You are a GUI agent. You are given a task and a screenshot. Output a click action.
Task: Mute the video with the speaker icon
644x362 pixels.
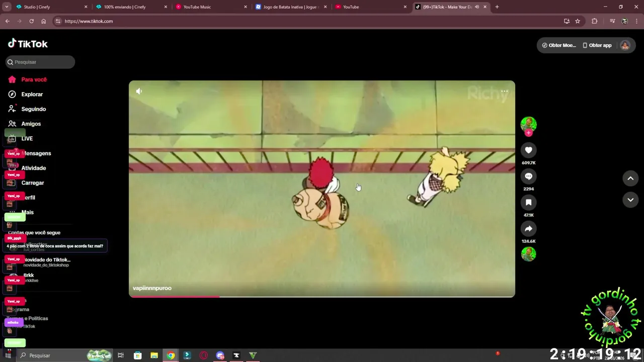(139, 91)
